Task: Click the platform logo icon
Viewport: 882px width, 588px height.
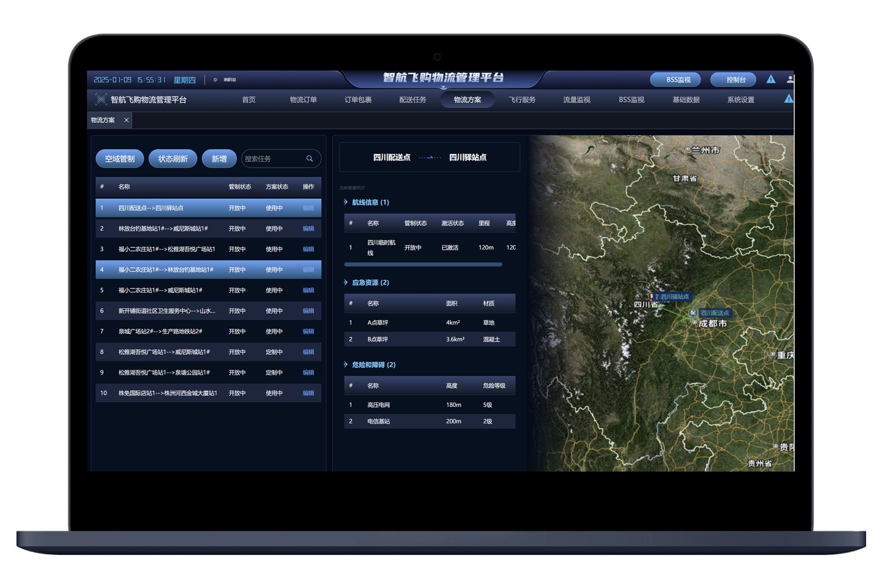Action: [101, 100]
